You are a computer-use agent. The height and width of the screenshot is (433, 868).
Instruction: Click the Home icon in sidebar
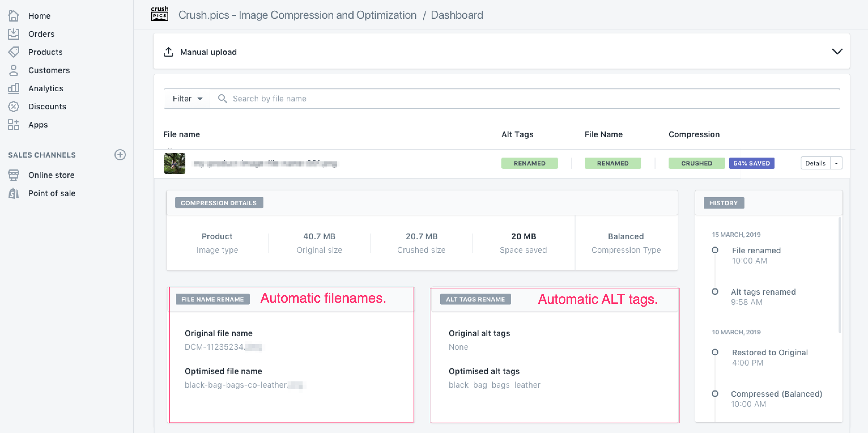pyautogui.click(x=14, y=16)
